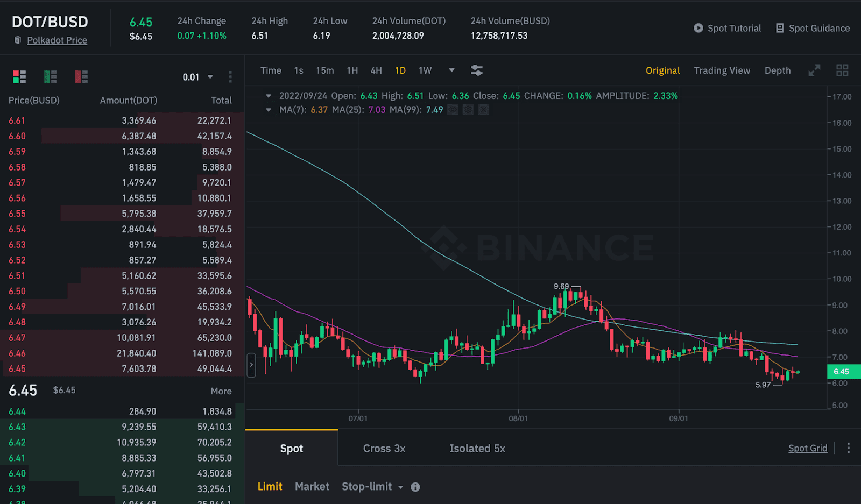Switch to Trading View chart
This screenshot has height=504, width=861.
(722, 70)
